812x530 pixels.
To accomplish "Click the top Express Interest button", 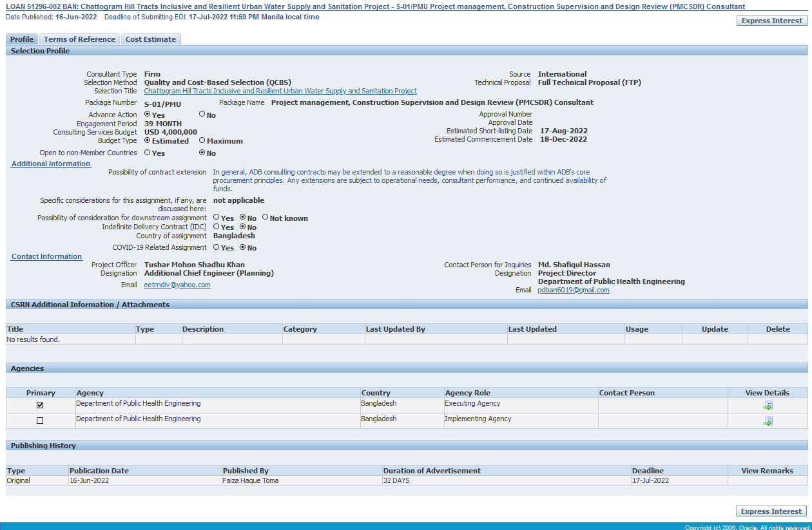I will (771, 21).
